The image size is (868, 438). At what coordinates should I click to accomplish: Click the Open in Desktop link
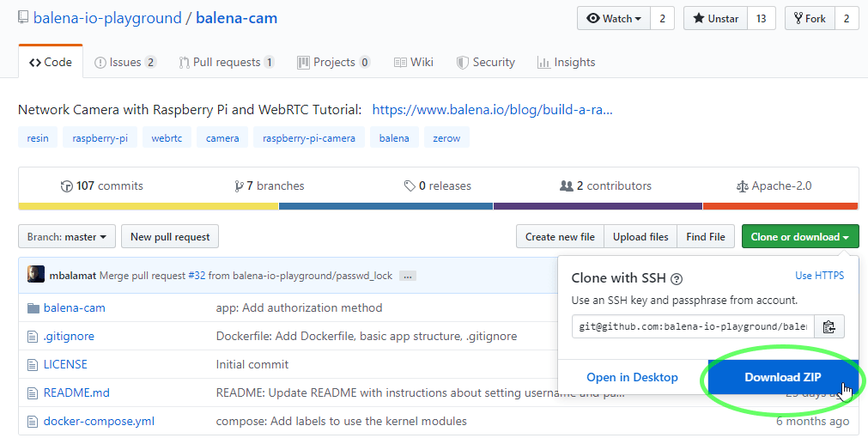632,377
